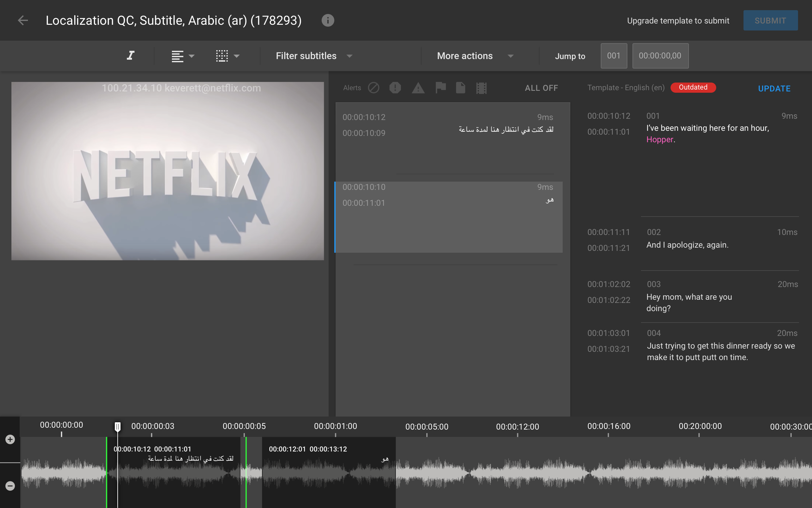Click template timecode 00:01:03:01
The image size is (812, 508).
608,333
